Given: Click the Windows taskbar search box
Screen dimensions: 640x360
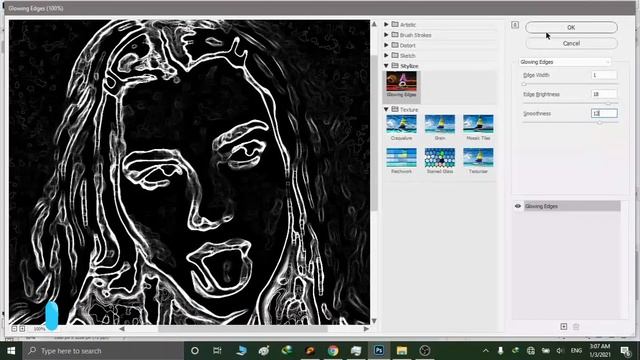Looking at the screenshot, I should (x=103, y=351).
